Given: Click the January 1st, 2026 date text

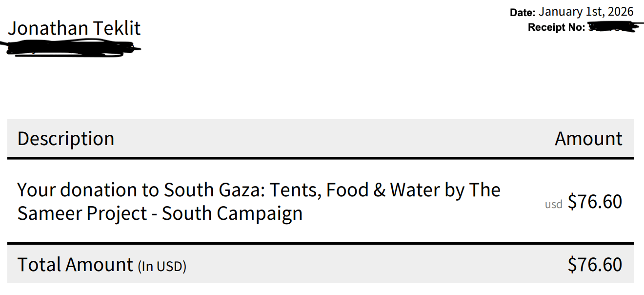Looking at the screenshot, I should pos(586,12).
